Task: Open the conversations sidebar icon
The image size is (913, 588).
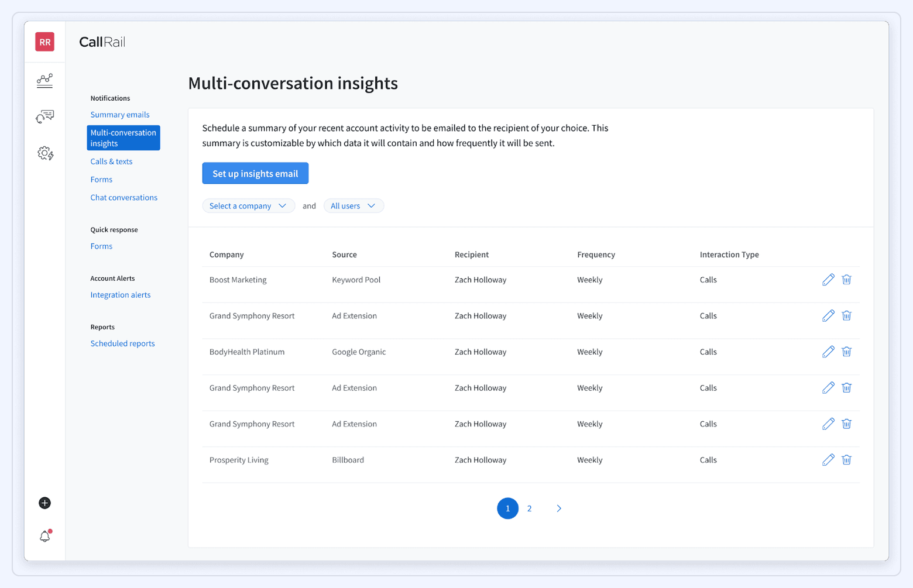Action: [44, 116]
